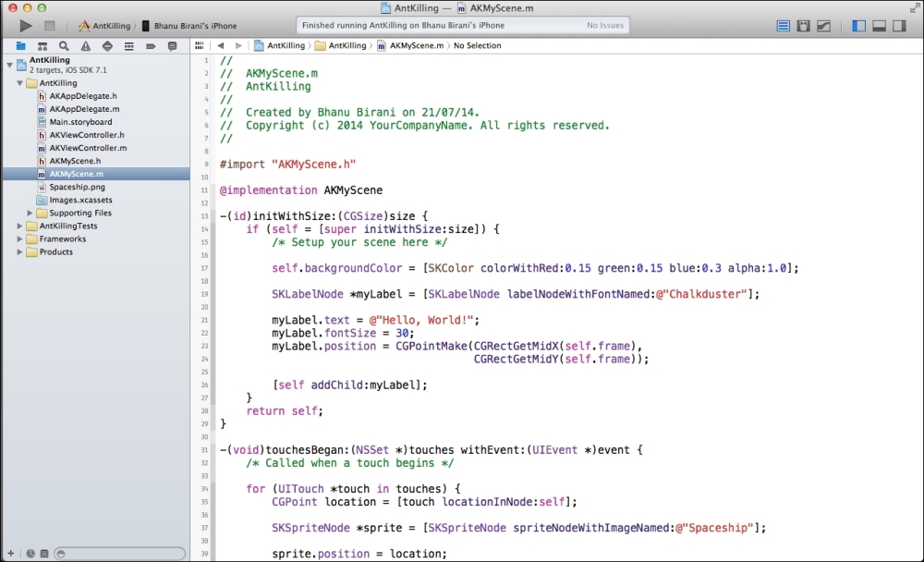Viewport: 924px width, 562px height.
Task: Switch to the Version editor
Action: 823,25
